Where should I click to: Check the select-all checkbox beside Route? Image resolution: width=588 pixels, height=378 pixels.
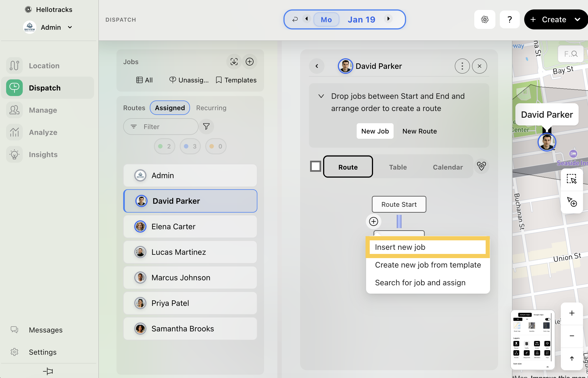click(x=315, y=167)
